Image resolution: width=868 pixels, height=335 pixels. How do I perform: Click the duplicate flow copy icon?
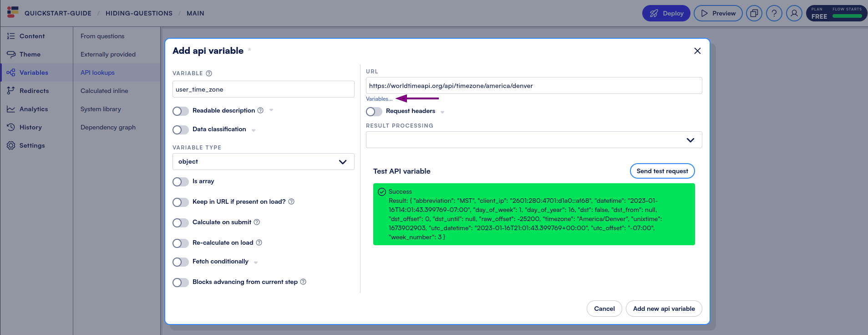754,13
